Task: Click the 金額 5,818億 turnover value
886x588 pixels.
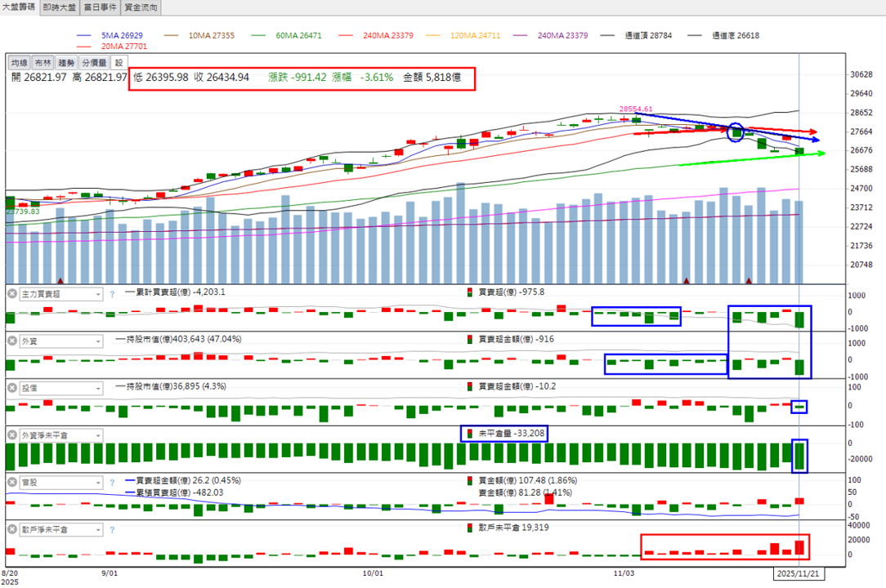Action: (x=432, y=77)
